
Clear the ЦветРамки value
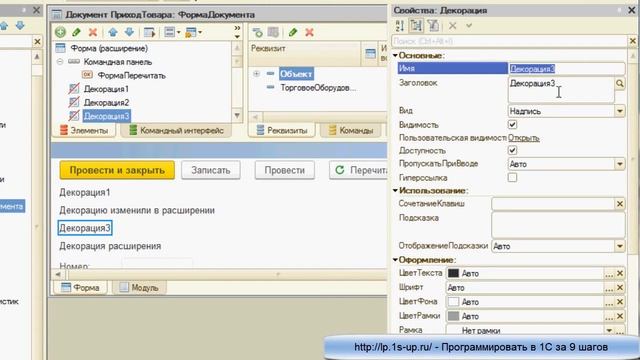(x=620, y=316)
